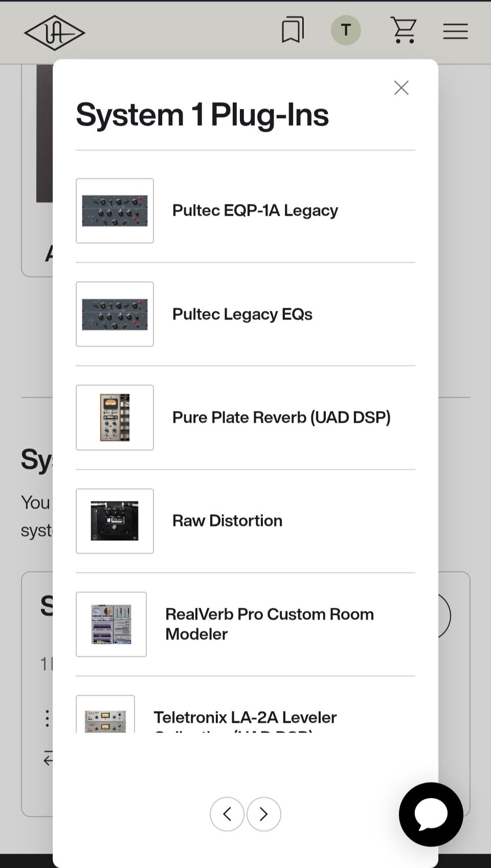The image size is (491, 868).
Task: Select RealVerb Pro plug-in thumbnail
Action: (111, 624)
